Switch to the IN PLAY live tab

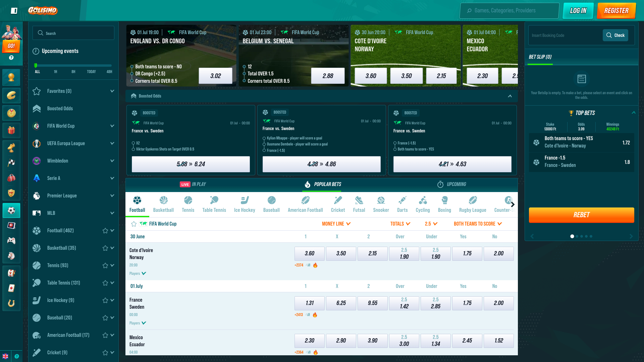(x=193, y=184)
